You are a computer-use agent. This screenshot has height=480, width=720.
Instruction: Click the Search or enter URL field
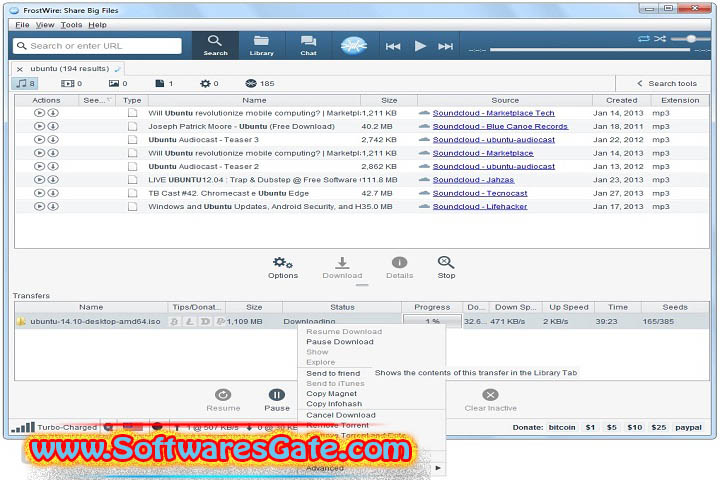coord(97,46)
